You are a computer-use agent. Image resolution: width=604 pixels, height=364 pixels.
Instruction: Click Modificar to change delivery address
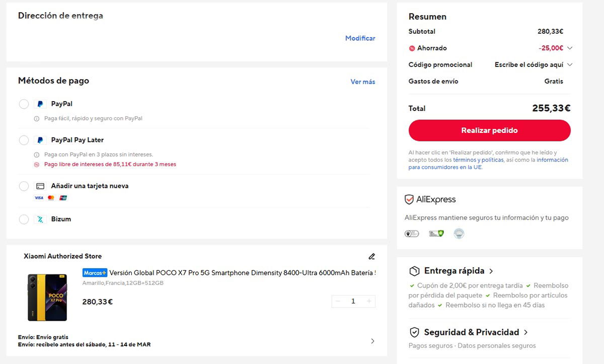[x=360, y=38]
